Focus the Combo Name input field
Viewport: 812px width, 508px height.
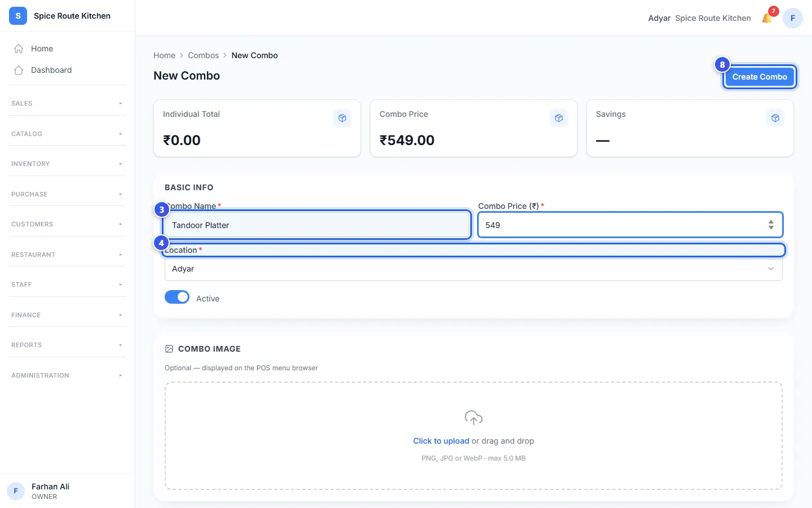317,225
